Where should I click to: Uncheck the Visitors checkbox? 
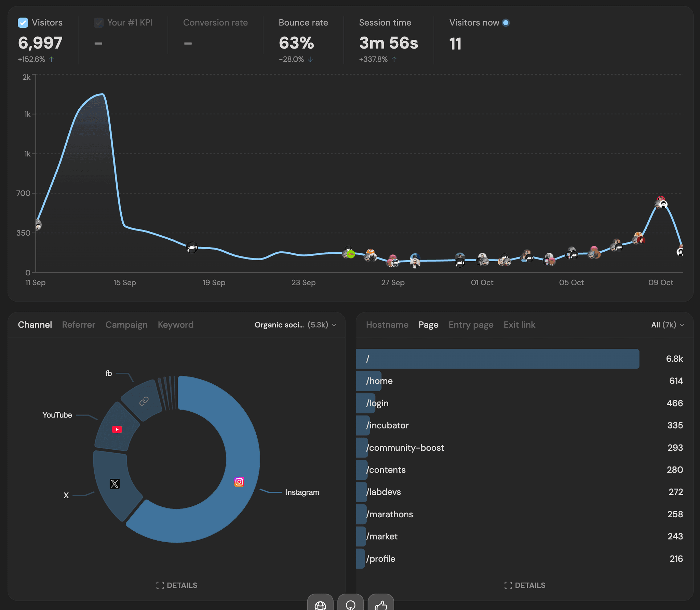point(23,23)
